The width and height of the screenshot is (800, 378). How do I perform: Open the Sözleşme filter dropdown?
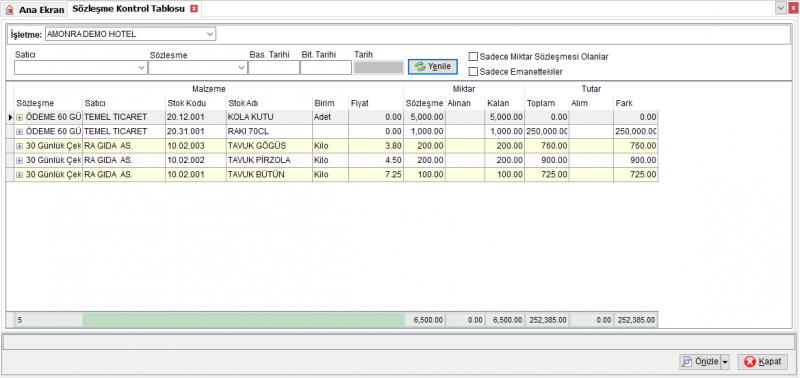[x=241, y=67]
